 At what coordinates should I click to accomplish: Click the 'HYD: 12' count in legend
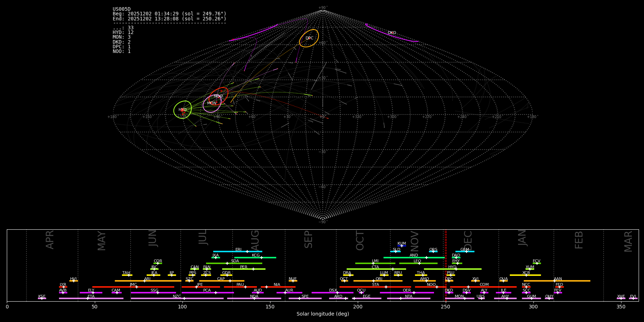(x=123, y=33)
